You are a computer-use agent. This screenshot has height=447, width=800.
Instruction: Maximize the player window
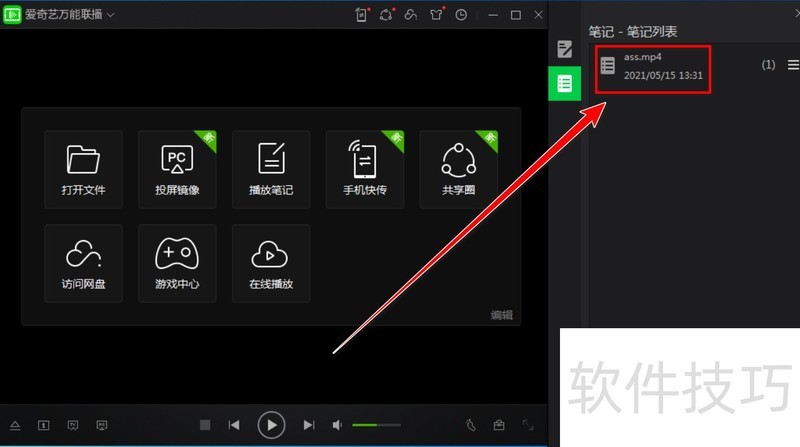click(516, 15)
